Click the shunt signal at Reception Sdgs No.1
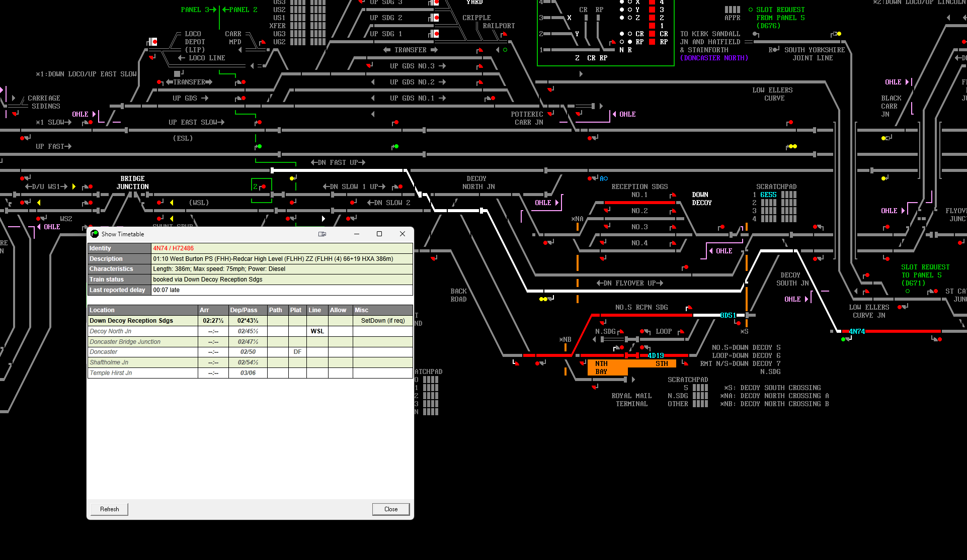 click(673, 195)
